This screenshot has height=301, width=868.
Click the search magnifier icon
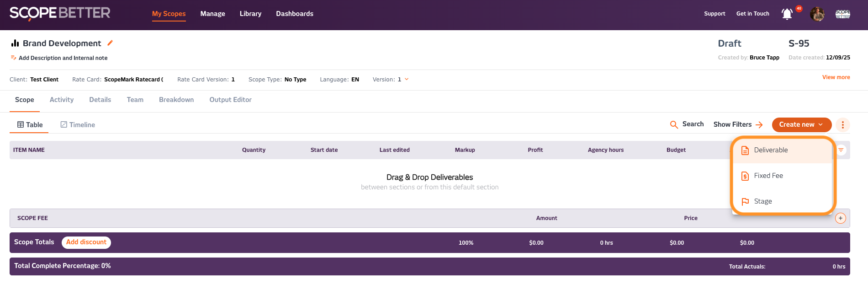674,124
